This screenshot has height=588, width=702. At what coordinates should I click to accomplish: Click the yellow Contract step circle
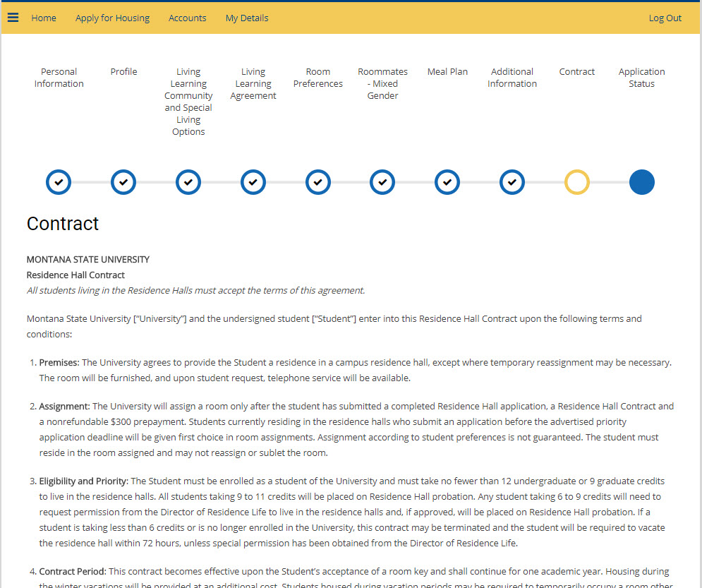pyautogui.click(x=577, y=182)
